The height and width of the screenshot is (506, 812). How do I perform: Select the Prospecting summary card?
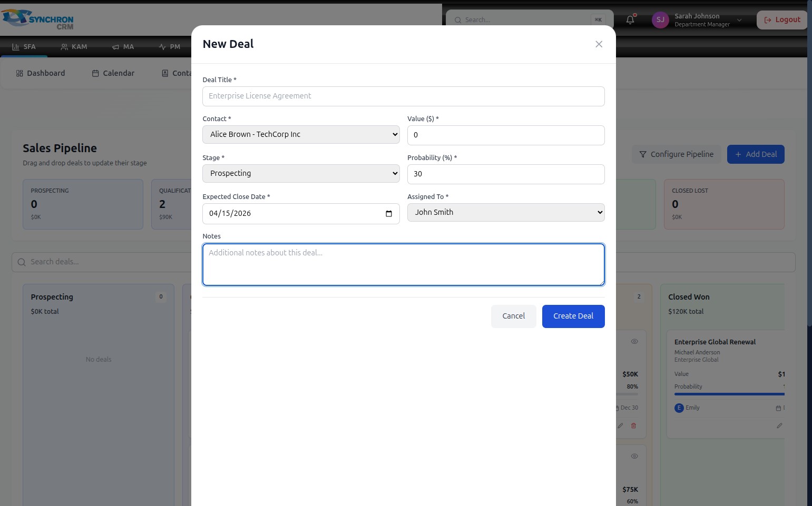click(x=83, y=204)
